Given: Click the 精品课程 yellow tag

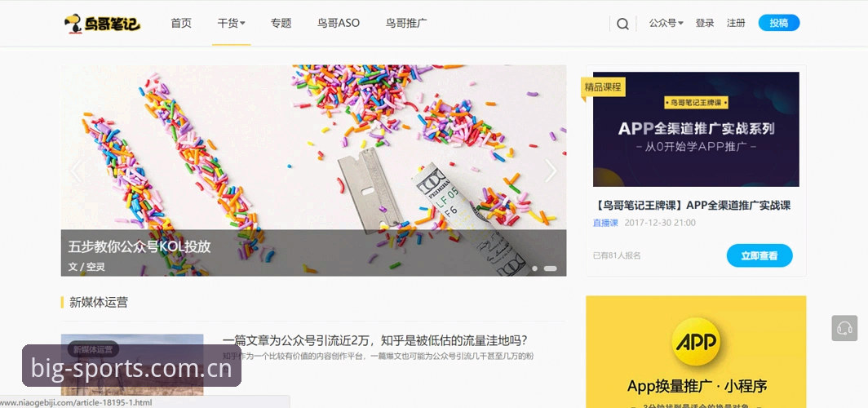Looking at the screenshot, I should pos(603,87).
